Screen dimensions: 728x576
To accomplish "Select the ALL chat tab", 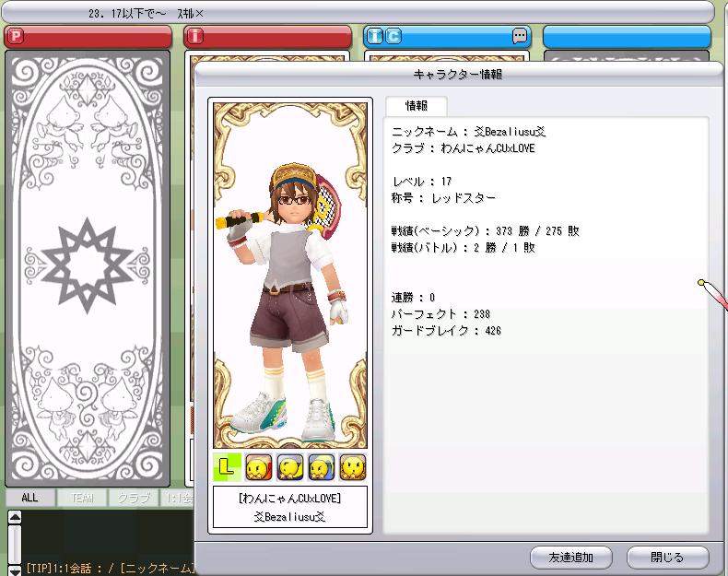I will (29, 497).
